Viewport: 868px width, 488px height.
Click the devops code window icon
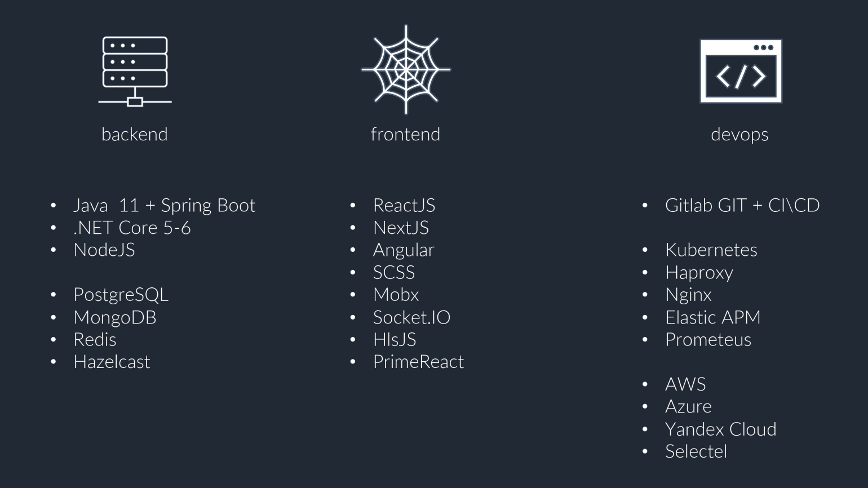[741, 71]
